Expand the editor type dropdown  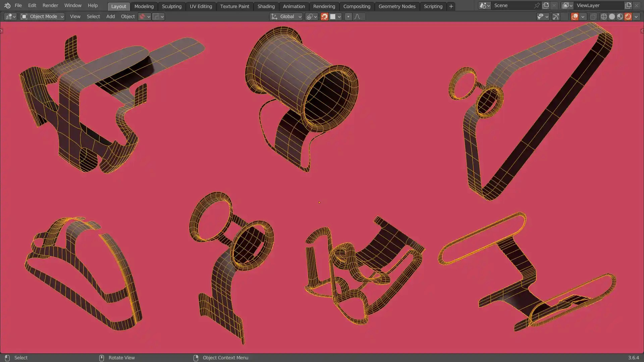[x=10, y=16]
